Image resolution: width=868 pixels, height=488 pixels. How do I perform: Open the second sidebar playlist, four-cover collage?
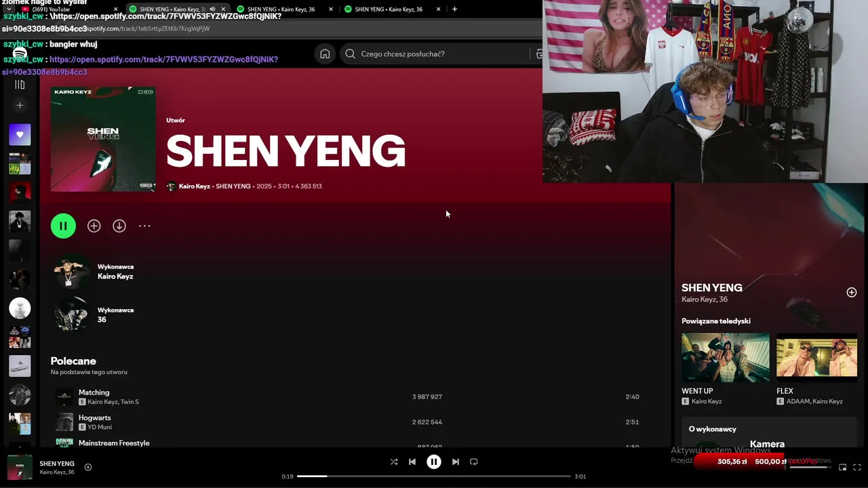click(x=20, y=163)
